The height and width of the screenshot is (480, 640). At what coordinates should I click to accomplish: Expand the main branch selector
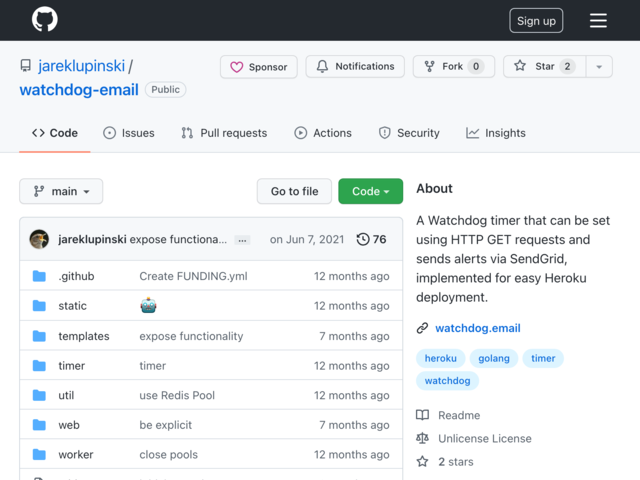[x=61, y=191]
